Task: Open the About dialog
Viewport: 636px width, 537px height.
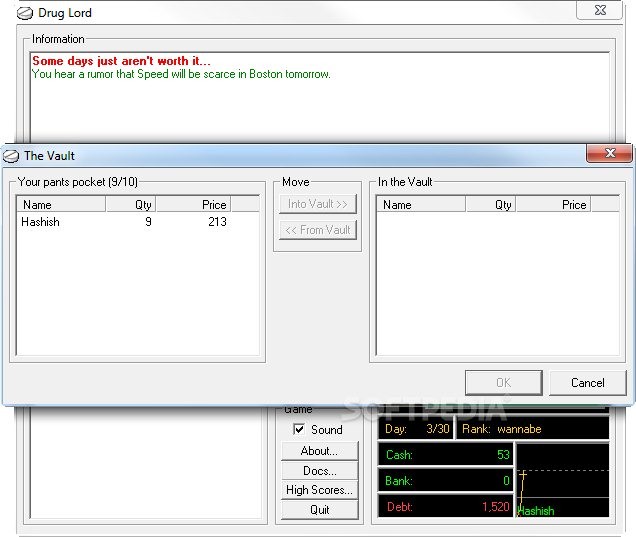Action: 319,451
